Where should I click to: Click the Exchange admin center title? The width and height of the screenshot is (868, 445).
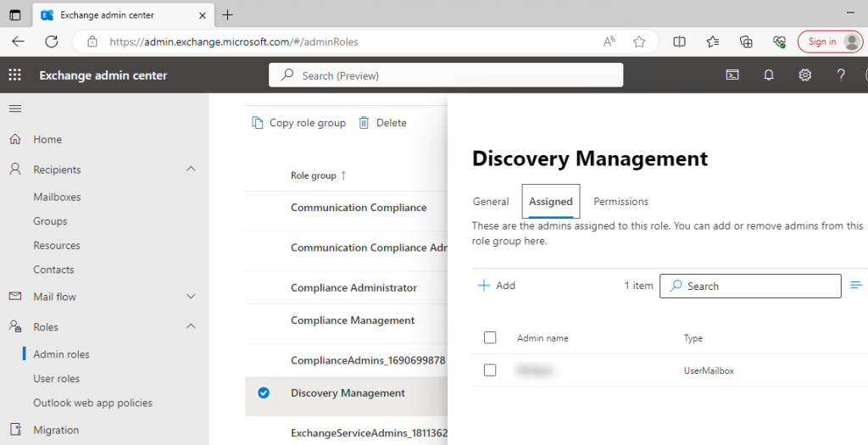pyautogui.click(x=103, y=75)
